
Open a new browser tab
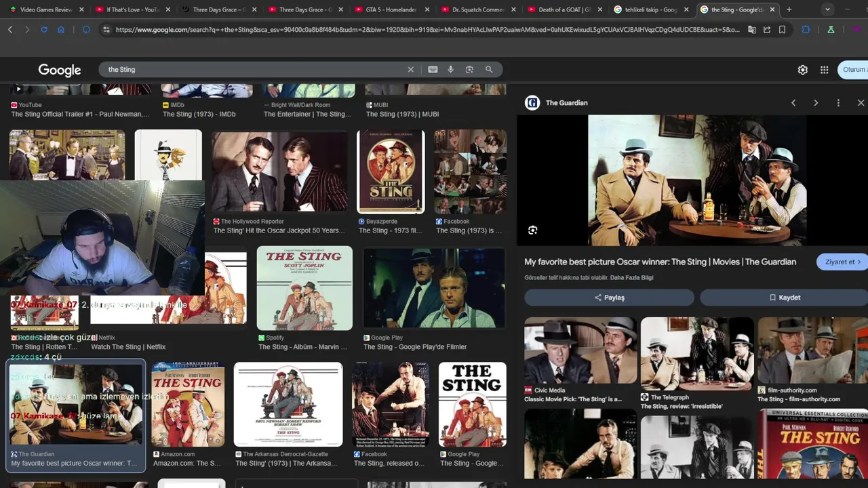point(789,9)
